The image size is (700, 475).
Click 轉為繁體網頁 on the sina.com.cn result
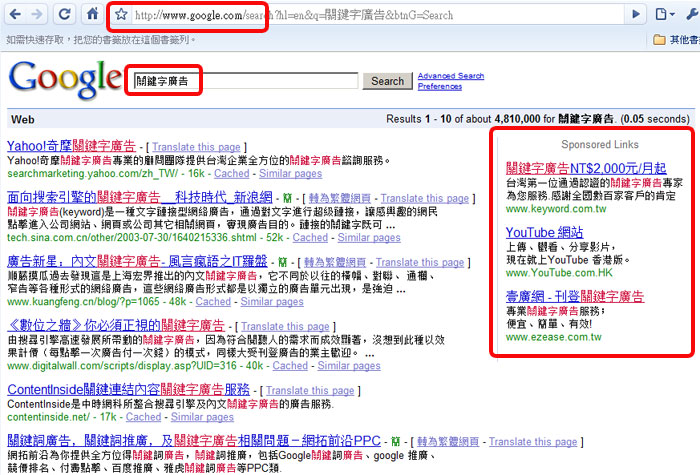(340, 198)
